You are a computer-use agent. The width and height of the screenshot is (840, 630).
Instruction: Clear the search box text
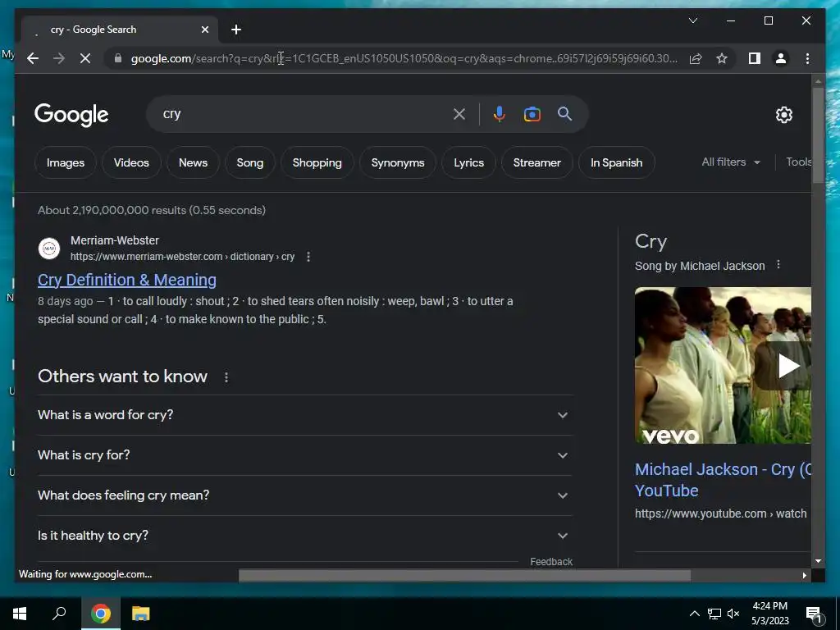[x=459, y=114]
